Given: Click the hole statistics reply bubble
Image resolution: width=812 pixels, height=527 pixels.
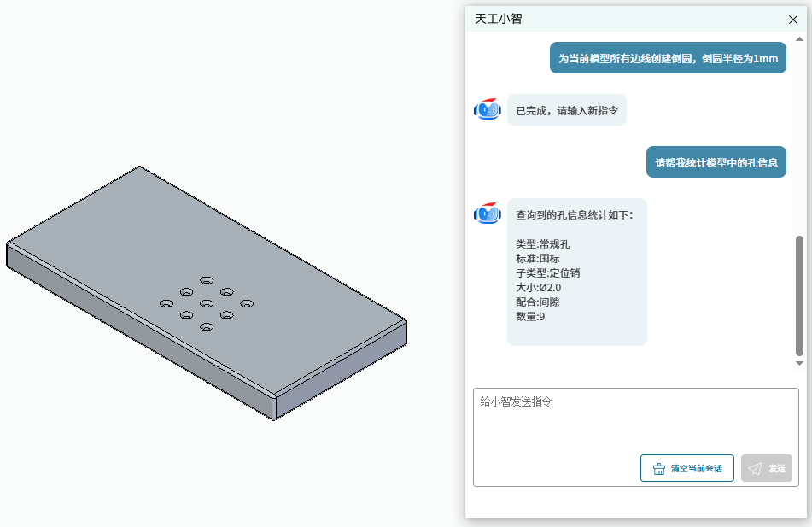Looking at the screenshot, I should point(577,272).
